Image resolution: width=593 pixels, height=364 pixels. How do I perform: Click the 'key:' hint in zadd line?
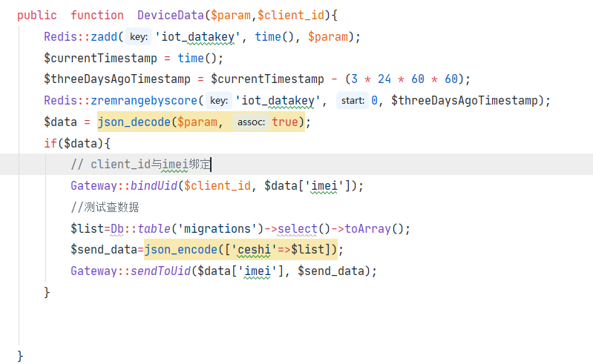tap(139, 36)
